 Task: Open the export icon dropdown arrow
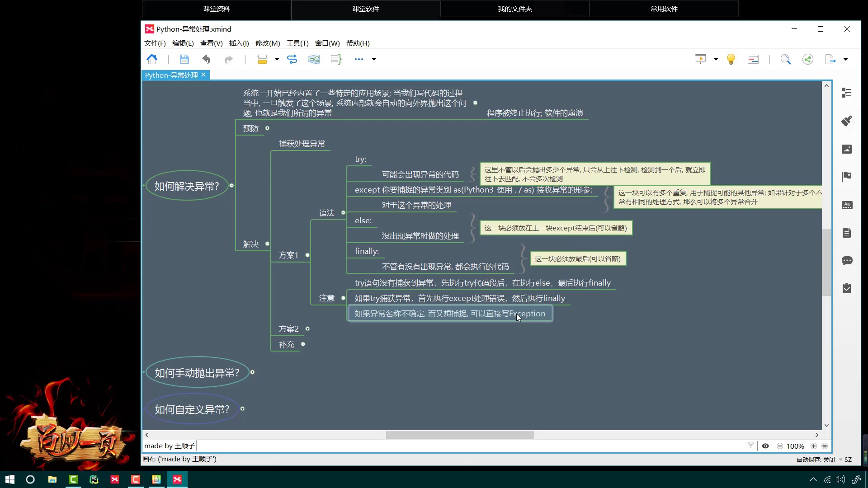pos(846,59)
